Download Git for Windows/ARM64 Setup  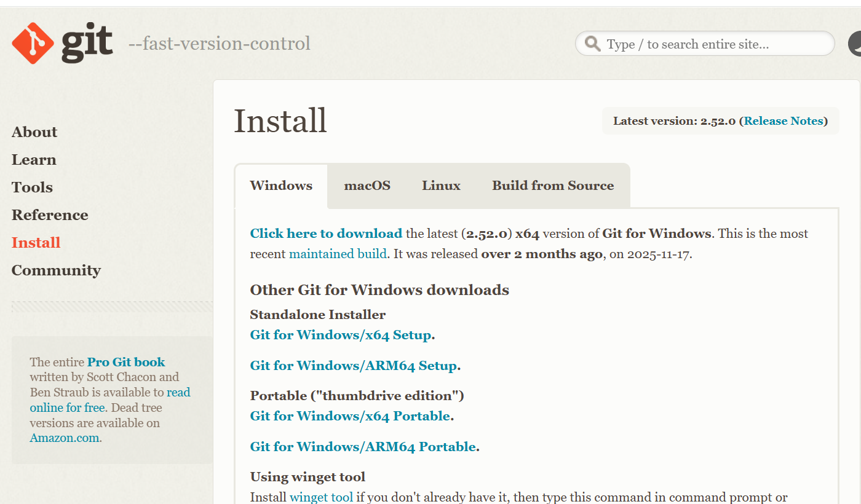[354, 366]
